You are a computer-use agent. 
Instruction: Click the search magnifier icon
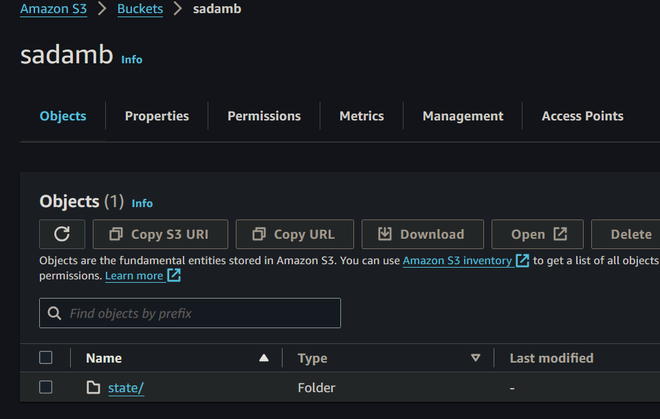click(55, 314)
